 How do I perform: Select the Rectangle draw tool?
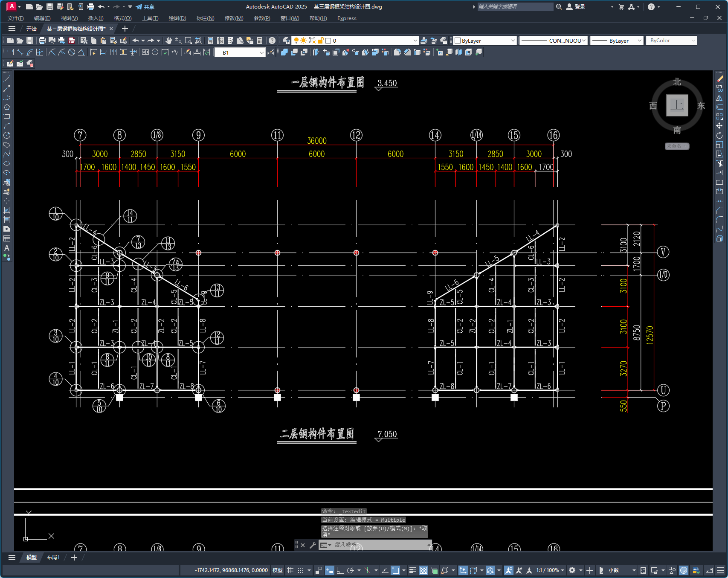point(7,116)
